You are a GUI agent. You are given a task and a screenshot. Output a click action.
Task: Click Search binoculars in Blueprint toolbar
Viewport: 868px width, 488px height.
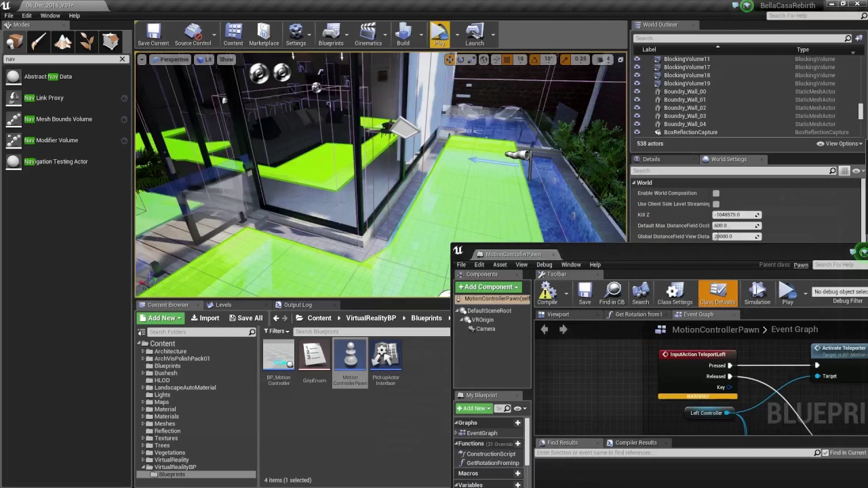(x=640, y=294)
